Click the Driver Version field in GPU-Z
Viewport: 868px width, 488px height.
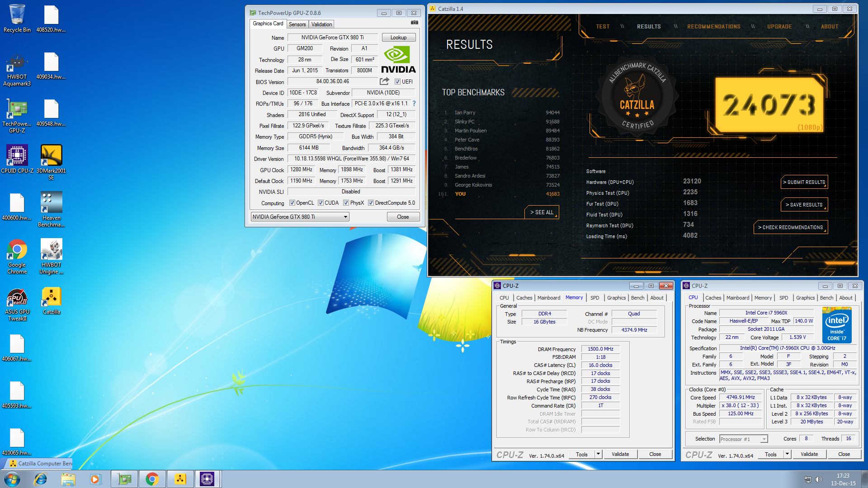[351, 159]
